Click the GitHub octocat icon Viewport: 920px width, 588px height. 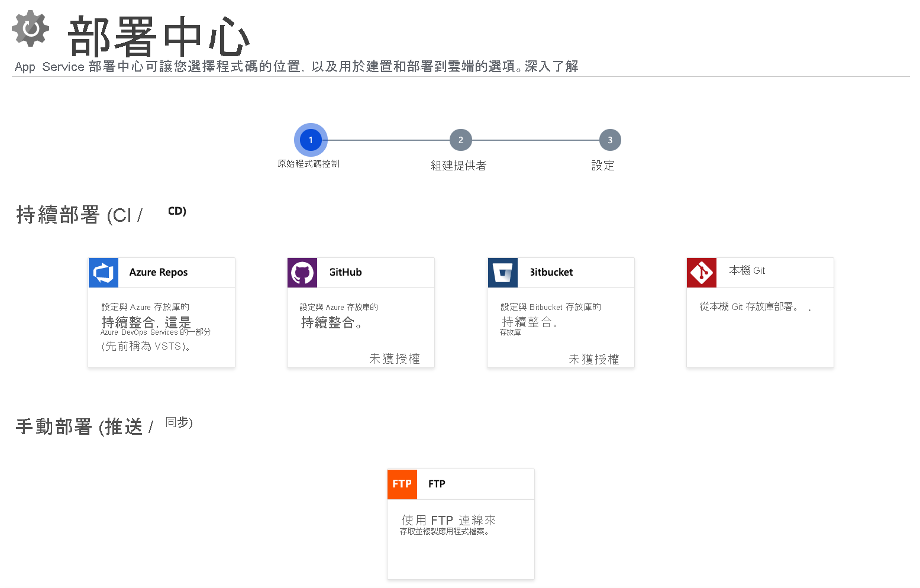pyautogui.click(x=302, y=273)
